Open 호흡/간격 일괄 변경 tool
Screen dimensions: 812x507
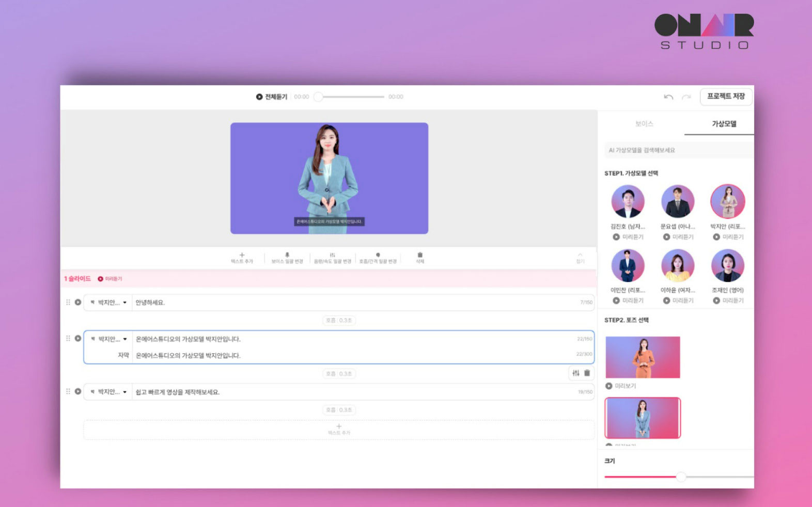click(x=378, y=258)
